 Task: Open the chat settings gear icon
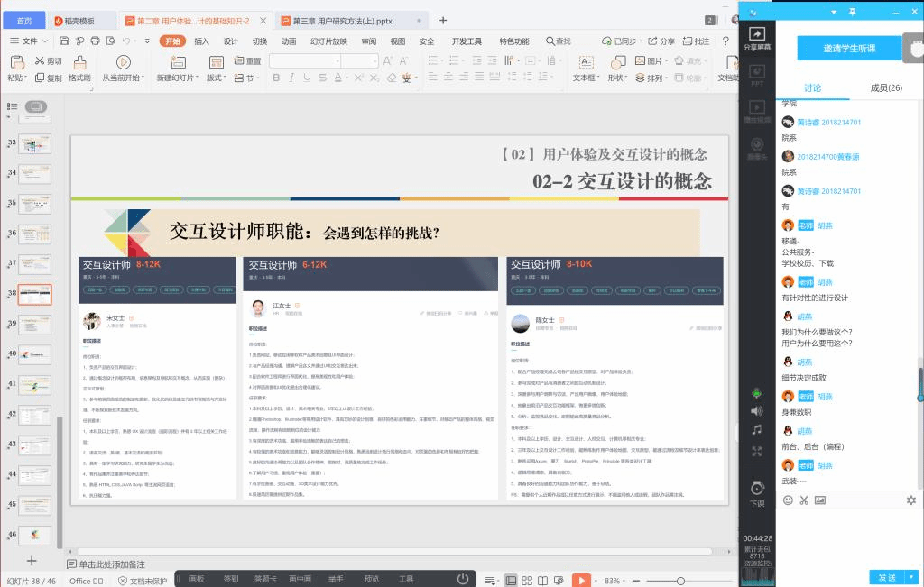(910, 500)
